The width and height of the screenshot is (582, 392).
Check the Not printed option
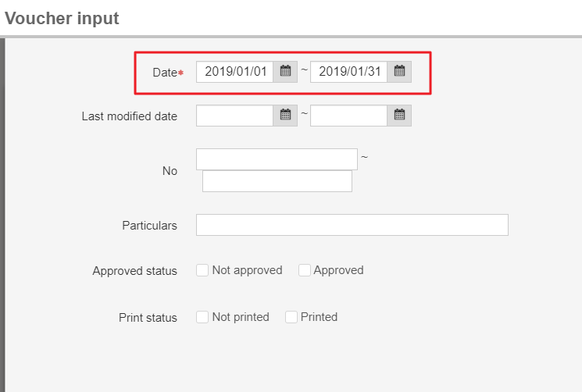202,317
